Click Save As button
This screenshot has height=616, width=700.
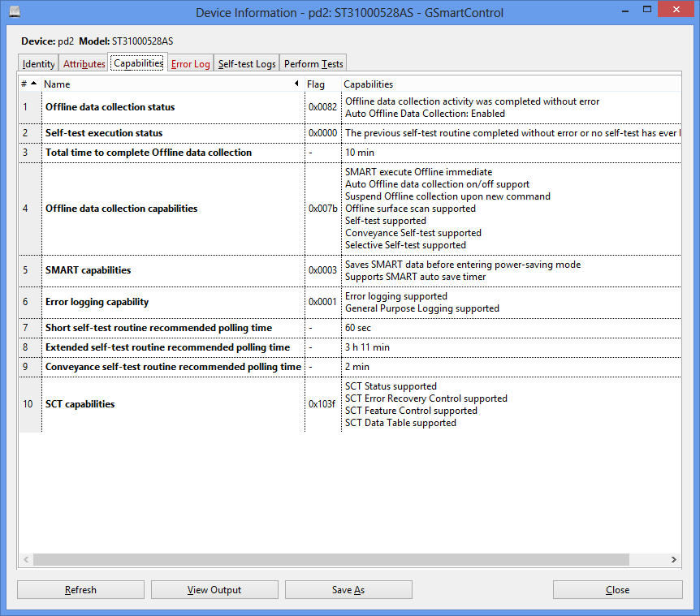point(348,590)
